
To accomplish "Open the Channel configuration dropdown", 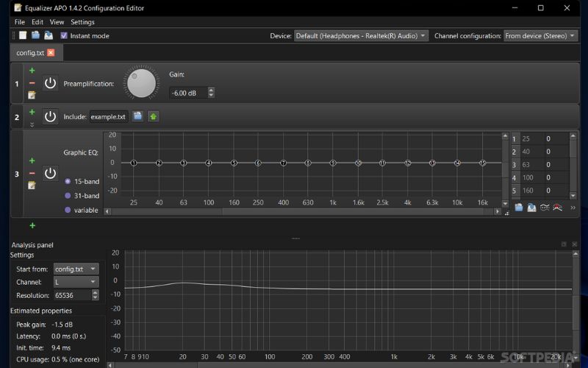I will click(540, 35).
